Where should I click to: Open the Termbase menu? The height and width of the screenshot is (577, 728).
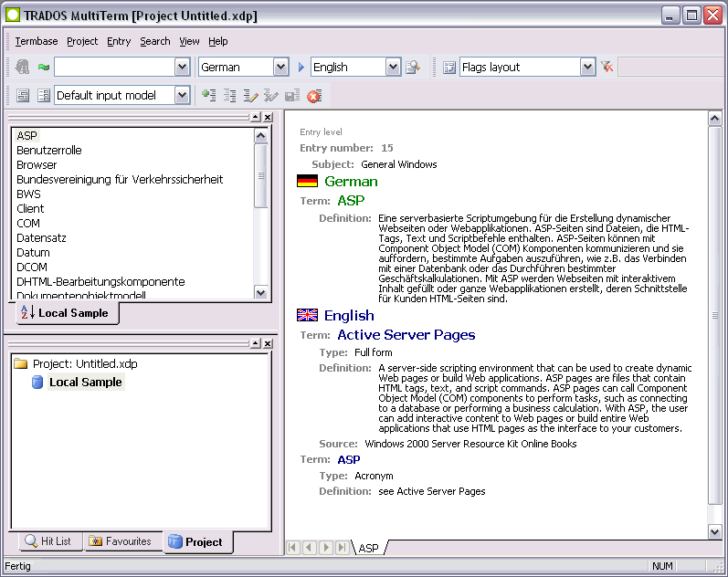pos(37,41)
